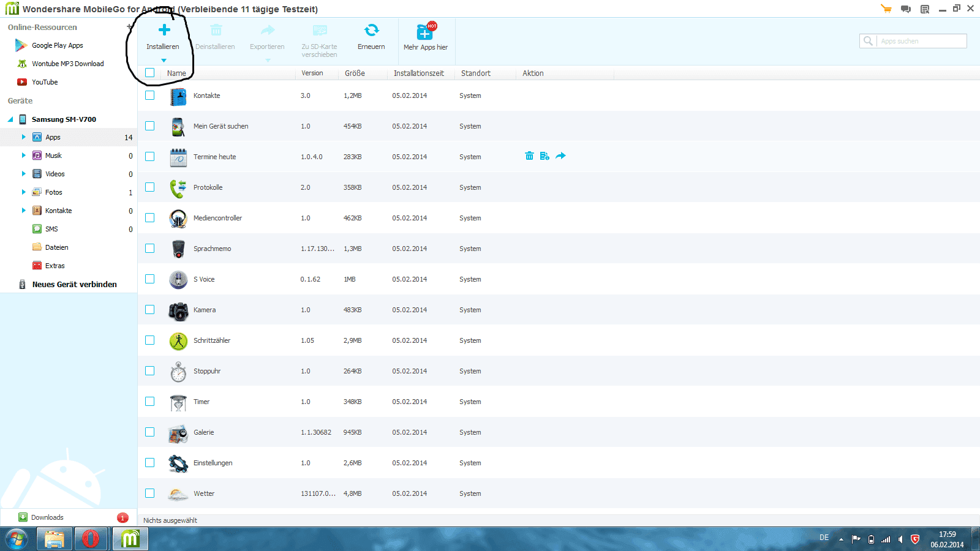Click the Kontakte app icon
Image resolution: width=980 pixels, height=551 pixels.
178,96
